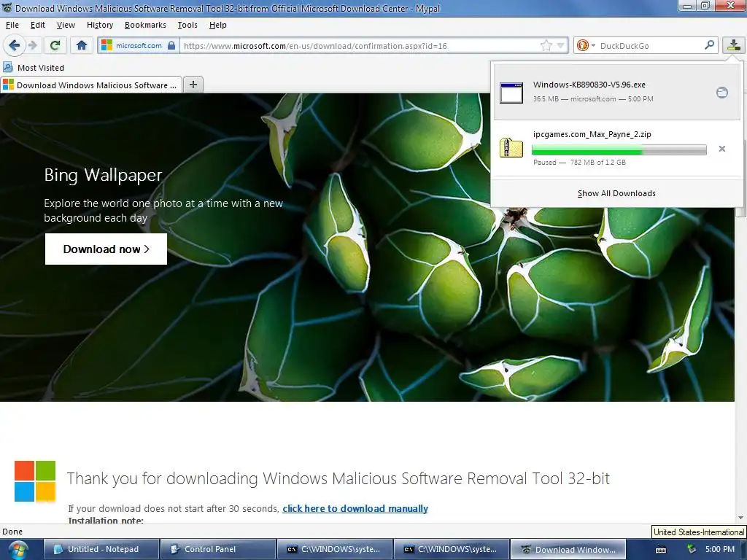Click the keyboard layout tray icon
The image size is (747, 560).
pyautogui.click(x=661, y=550)
